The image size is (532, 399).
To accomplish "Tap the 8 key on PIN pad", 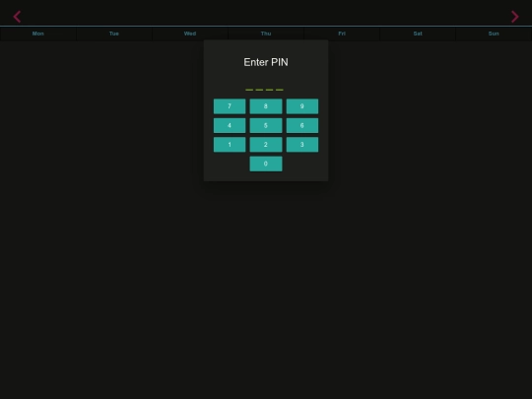I will click(x=266, y=106).
